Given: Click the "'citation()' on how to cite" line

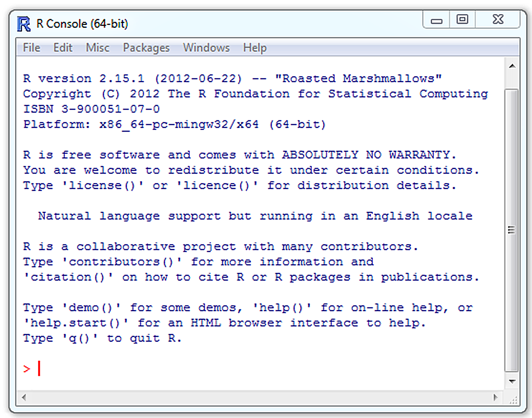Looking at the screenshot, I should [x=251, y=277].
